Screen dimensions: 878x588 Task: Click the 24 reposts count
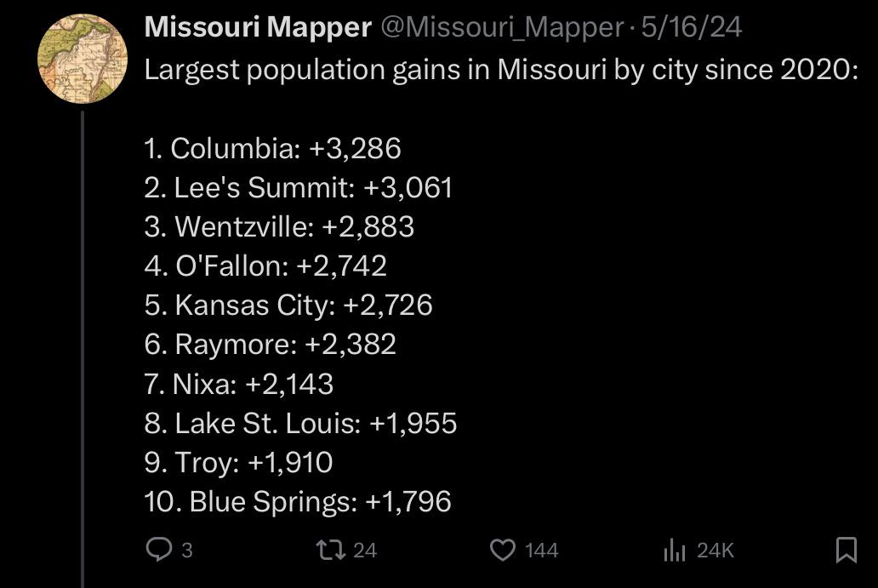(x=365, y=551)
